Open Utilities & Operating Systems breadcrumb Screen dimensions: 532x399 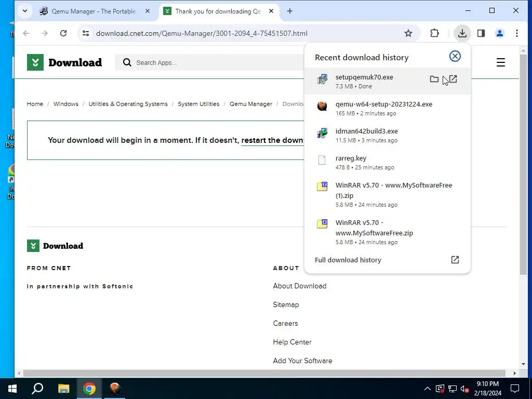tap(128, 104)
